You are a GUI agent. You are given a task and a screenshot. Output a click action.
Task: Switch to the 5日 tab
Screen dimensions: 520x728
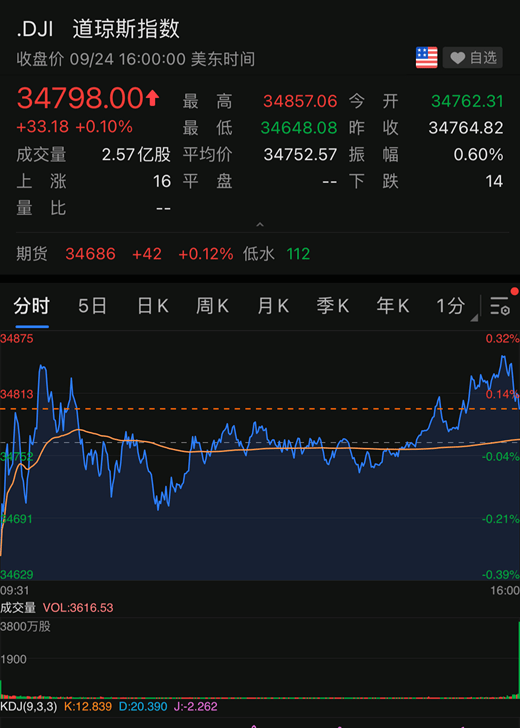click(92, 306)
